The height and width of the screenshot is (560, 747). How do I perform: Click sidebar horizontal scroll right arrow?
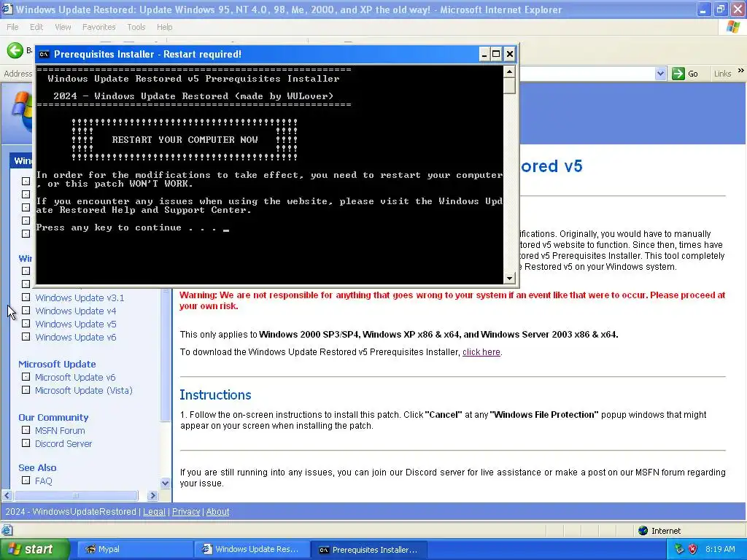tap(152, 495)
